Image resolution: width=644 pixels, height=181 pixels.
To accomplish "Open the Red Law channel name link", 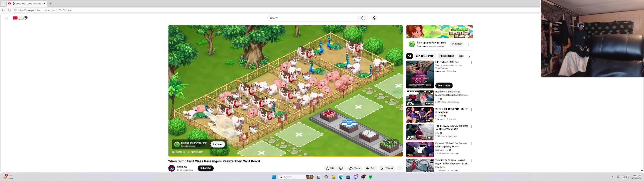I will (182, 167).
